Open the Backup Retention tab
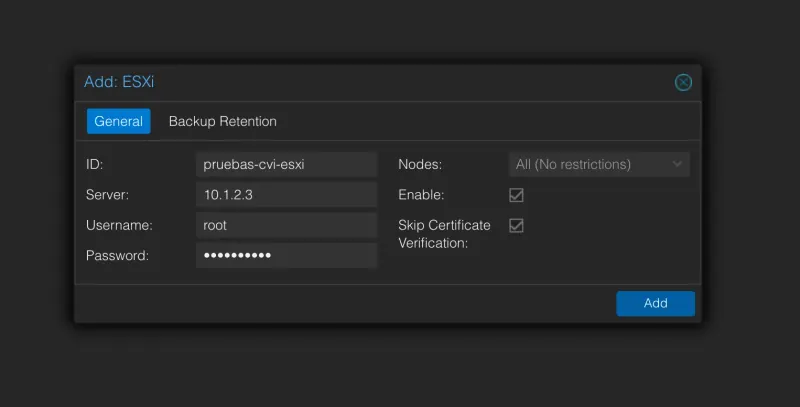800x407 pixels. coord(222,121)
